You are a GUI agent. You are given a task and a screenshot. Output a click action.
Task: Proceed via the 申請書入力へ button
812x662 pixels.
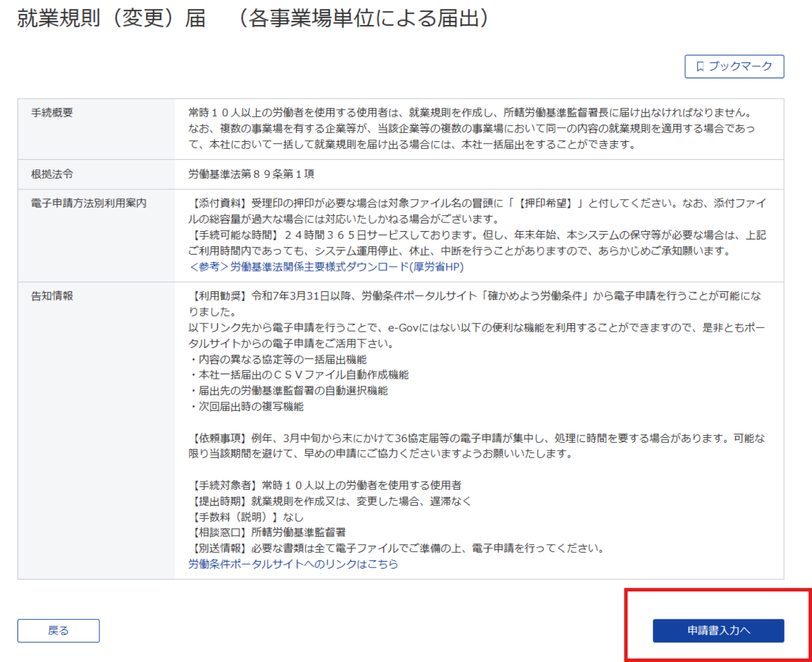pyautogui.click(x=718, y=630)
